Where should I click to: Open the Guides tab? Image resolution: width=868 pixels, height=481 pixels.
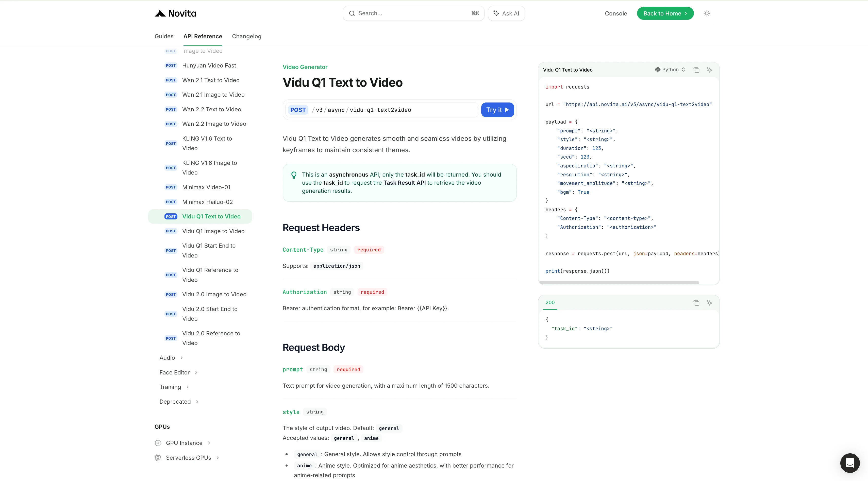tap(164, 36)
